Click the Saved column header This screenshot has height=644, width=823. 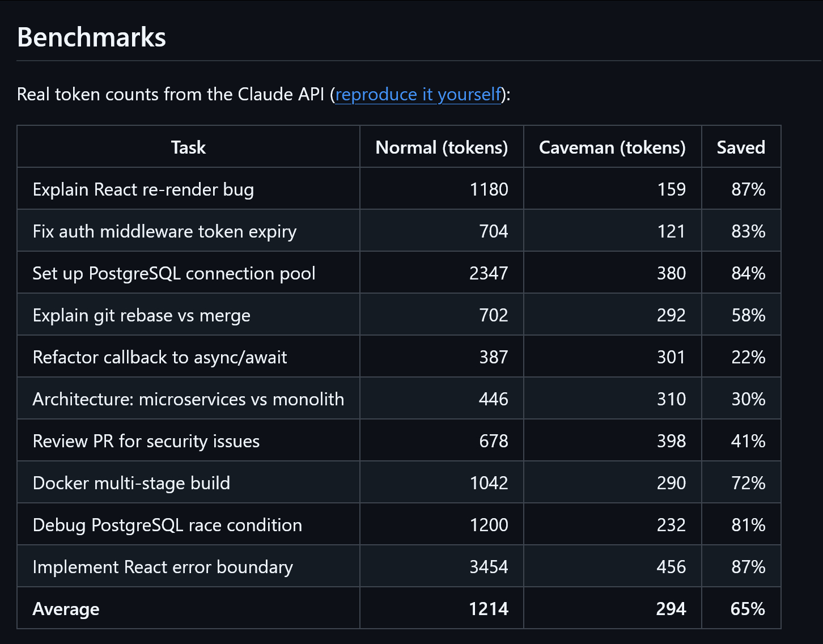tap(741, 147)
